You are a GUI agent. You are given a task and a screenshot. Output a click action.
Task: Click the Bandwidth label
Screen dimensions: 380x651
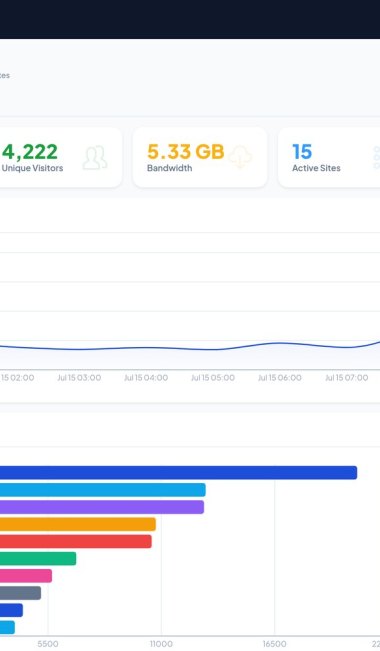pyautogui.click(x=169, y=168)
